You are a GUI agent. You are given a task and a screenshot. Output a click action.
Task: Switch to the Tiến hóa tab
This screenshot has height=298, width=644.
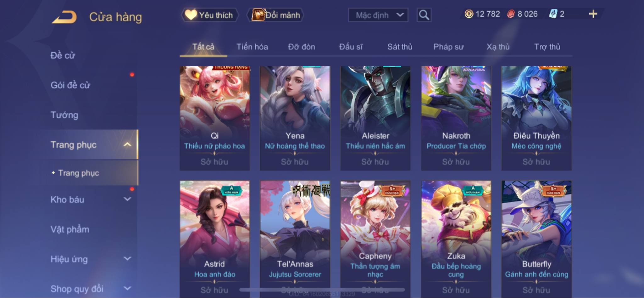[x=252, y=47]
